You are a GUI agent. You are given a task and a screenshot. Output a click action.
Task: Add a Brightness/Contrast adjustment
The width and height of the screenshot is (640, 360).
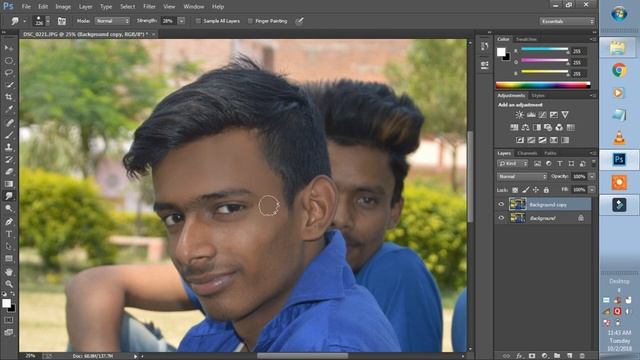[x=519, y=115]
